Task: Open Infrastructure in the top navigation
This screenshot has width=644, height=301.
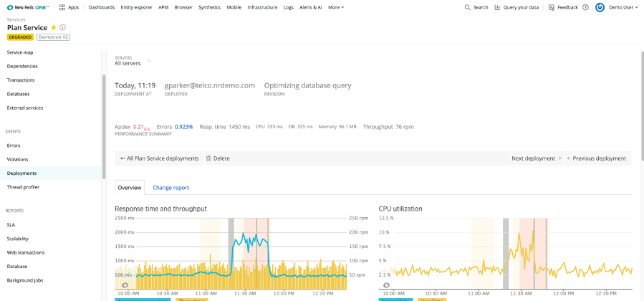Action: (262, 7)
